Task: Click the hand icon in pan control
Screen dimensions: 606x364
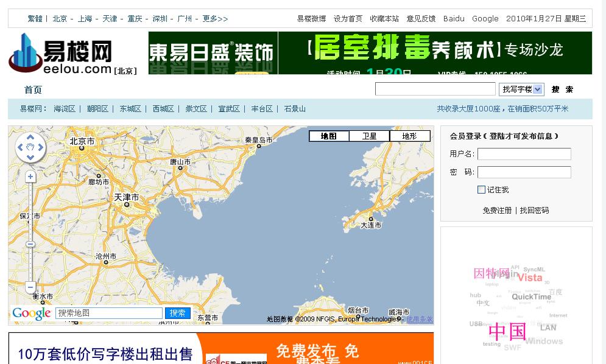Action: coord(30,147)
